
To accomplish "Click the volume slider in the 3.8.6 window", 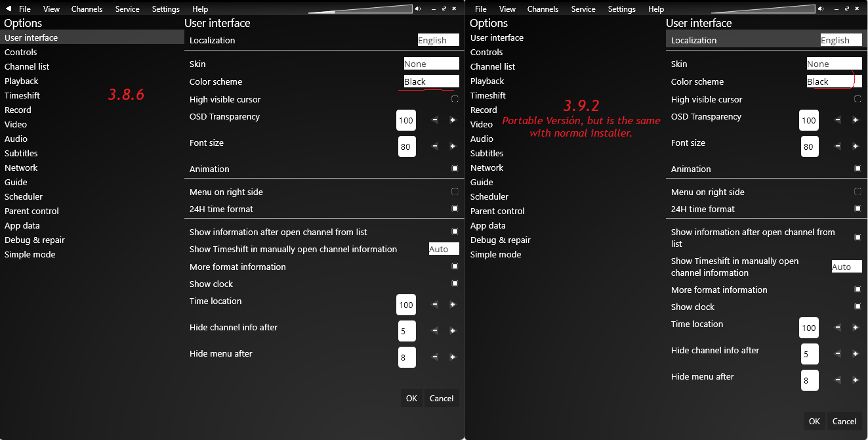I will pyautogui.click(x=361, y=9).
